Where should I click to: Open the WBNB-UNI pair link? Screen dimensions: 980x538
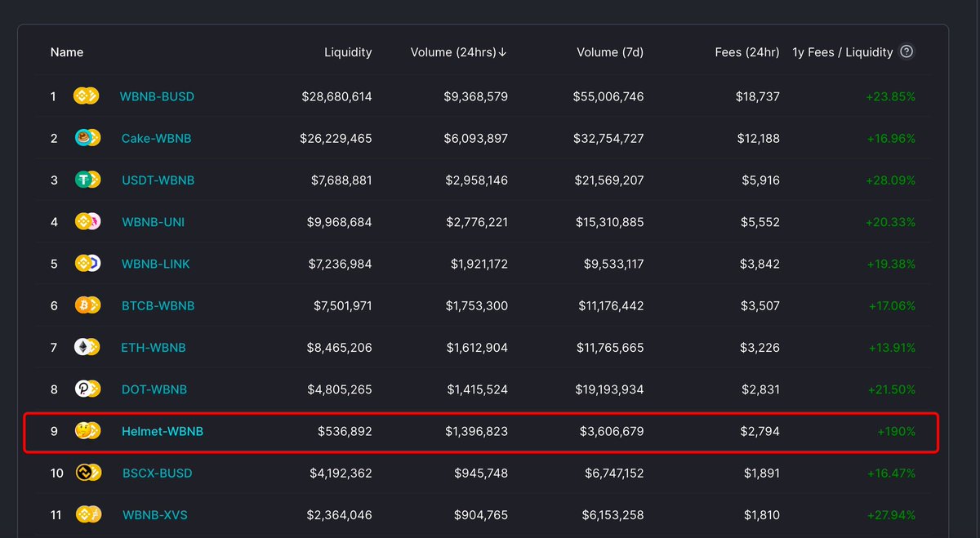click(154, 222)
